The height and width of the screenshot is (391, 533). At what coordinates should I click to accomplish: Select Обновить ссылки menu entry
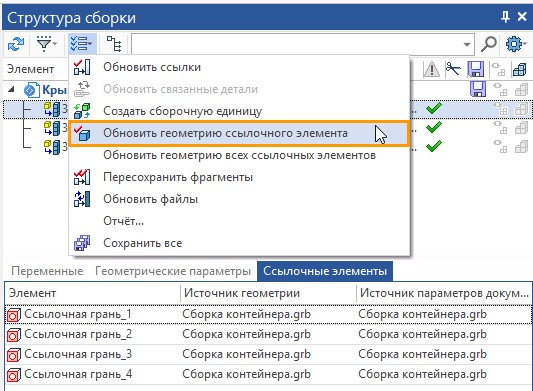[152, 67]
